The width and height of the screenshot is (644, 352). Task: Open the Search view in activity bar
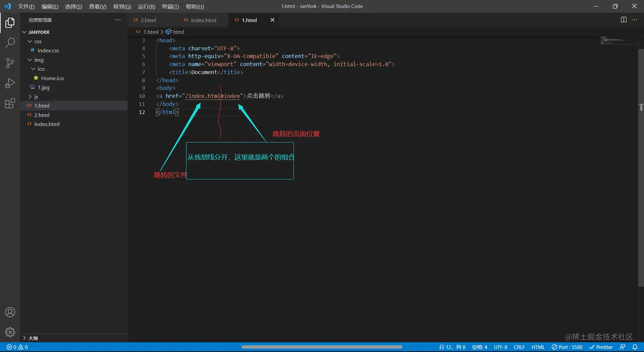point(10,43)
